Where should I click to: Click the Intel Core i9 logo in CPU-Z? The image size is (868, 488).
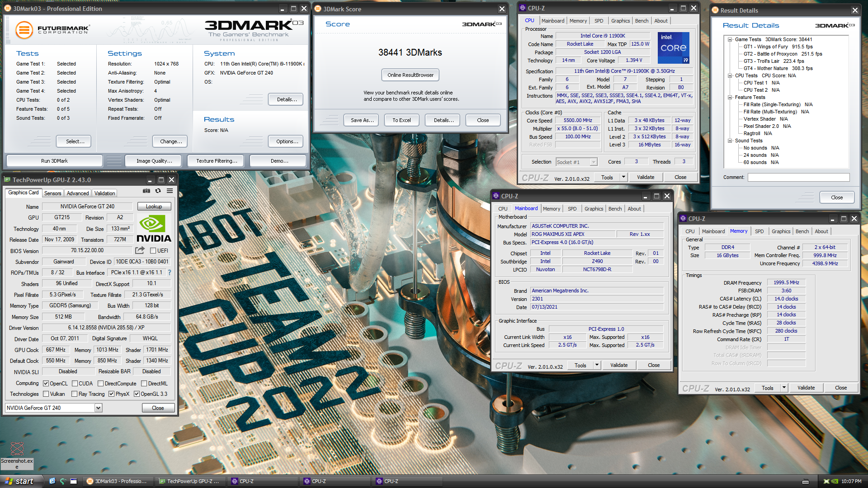(x=674, y=47)
